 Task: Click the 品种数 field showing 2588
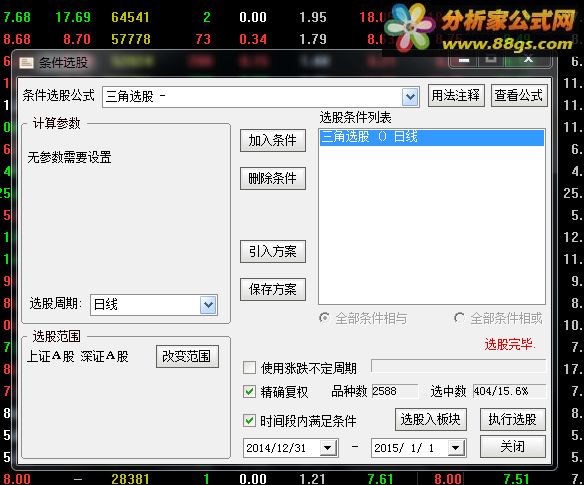[x=395, y=391]
